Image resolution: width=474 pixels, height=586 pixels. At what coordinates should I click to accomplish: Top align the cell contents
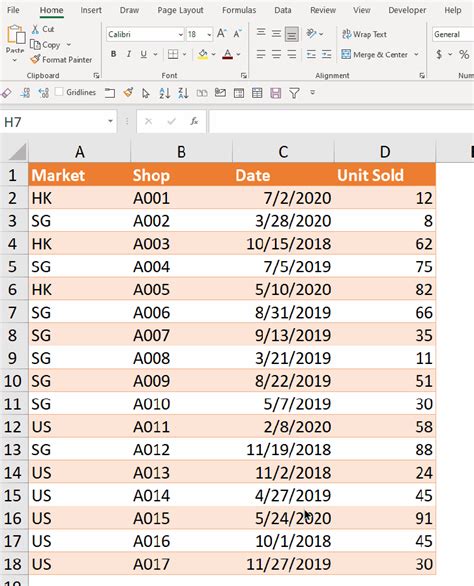[261, 34]
